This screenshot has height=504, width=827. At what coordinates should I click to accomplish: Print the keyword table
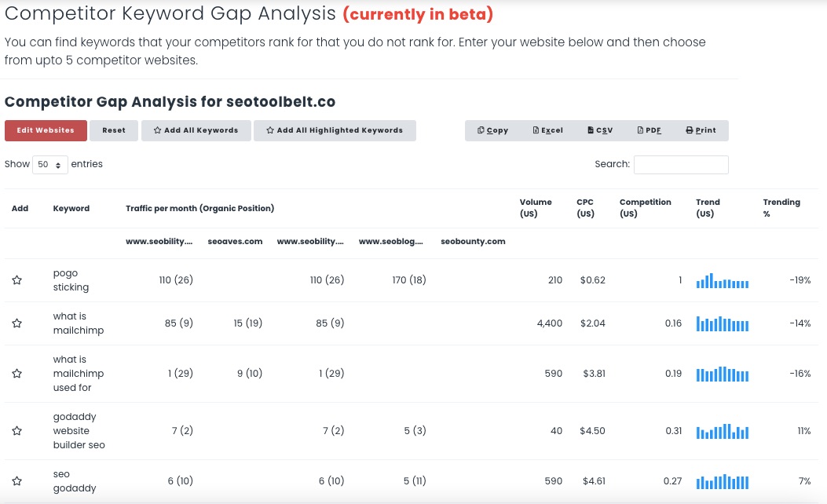(701, 130)
